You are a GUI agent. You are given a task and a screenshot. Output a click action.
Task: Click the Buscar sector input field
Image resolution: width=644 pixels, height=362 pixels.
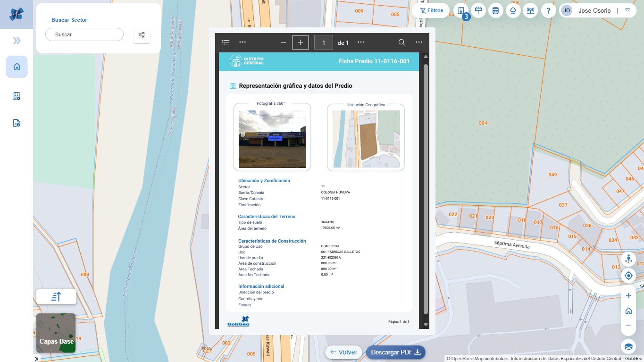tap(84, 35)
